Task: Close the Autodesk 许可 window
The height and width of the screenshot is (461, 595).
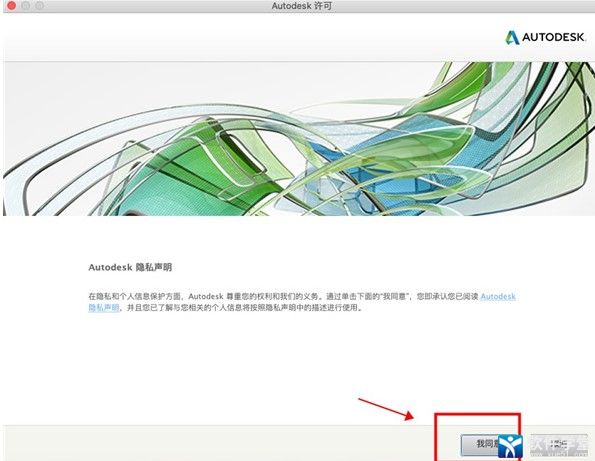Action: tap(11, 6)
